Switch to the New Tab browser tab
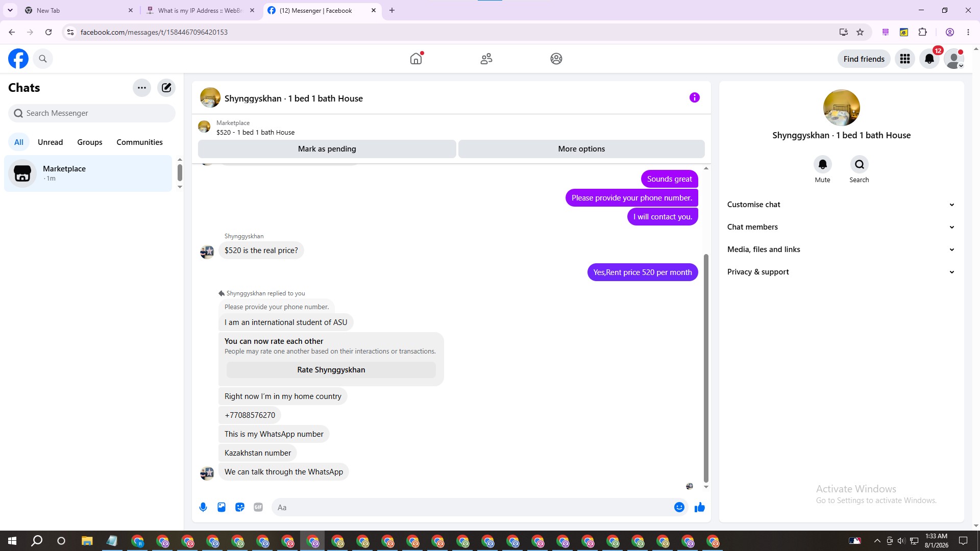980x551 pixels. click(78, 10)
